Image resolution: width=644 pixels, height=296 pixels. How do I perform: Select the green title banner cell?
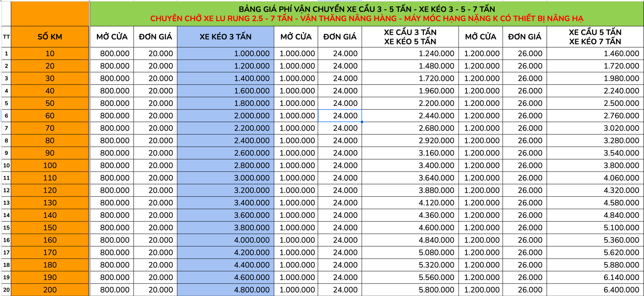[367, 14]
